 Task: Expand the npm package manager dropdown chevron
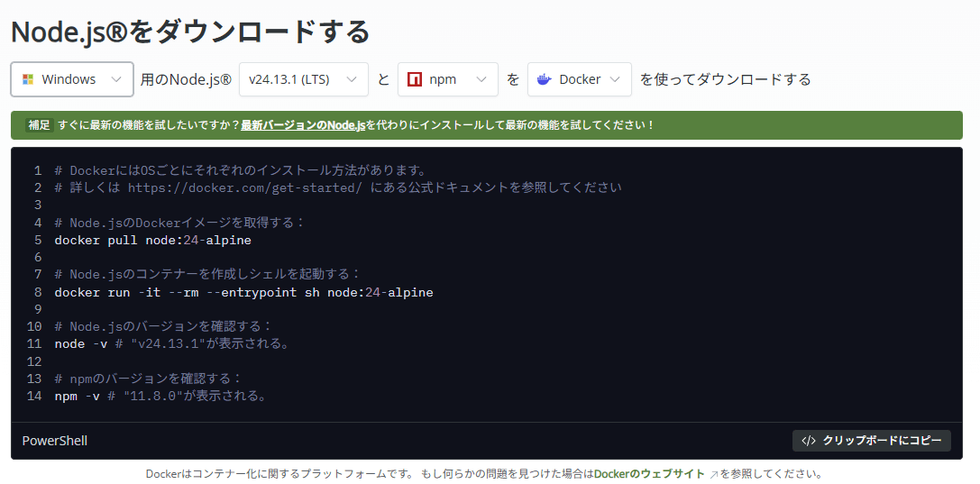point(481,79)
